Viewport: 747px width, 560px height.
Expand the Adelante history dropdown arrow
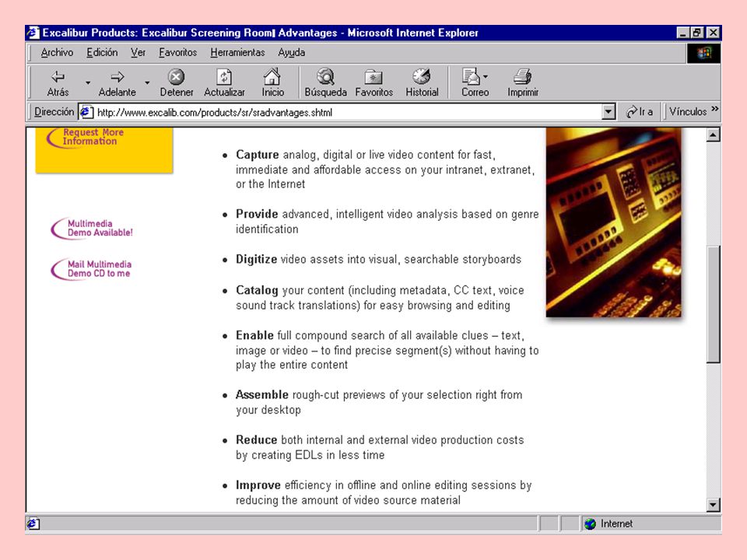[x=147, y=83]
